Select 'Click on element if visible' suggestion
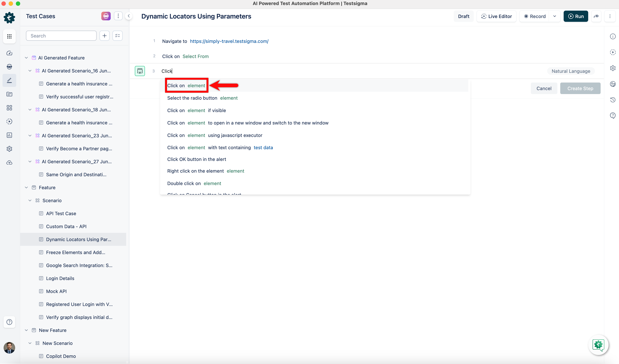 (x=196, y=110)
